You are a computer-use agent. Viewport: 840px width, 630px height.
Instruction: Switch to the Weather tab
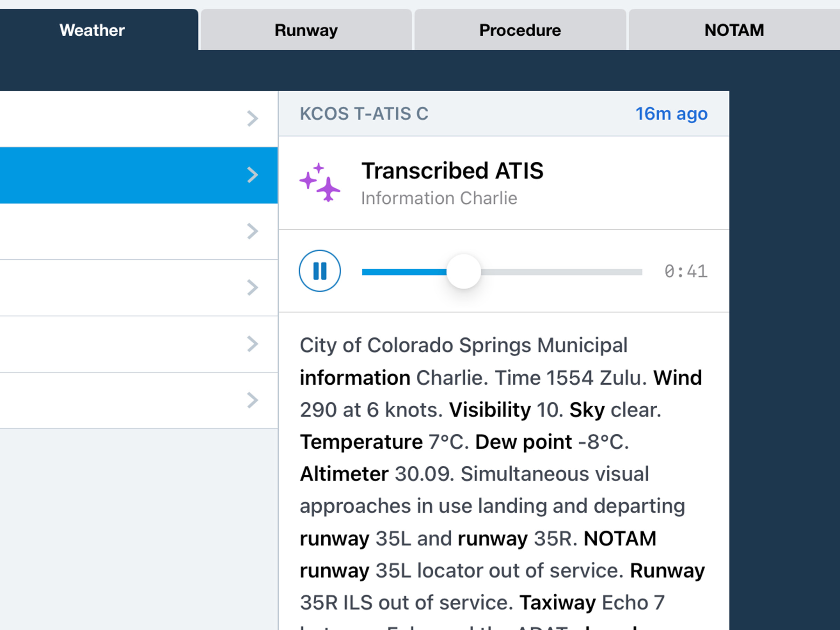coord(92,30)
